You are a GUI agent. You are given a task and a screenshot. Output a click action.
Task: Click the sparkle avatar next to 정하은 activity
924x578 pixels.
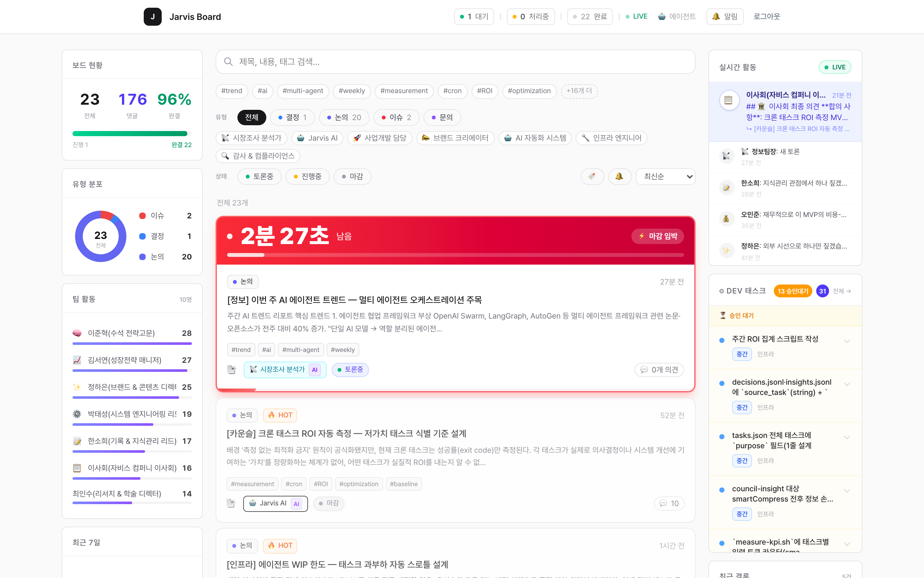tap(726, 251)
